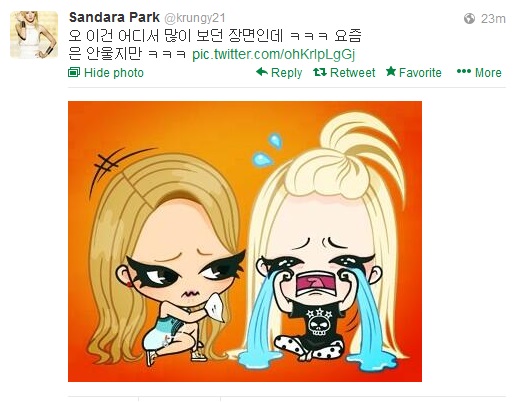The width and height of the screenshot is (516, 402).
Task: Mark the tweet via the Favorite label
Action: click(420, 73)
